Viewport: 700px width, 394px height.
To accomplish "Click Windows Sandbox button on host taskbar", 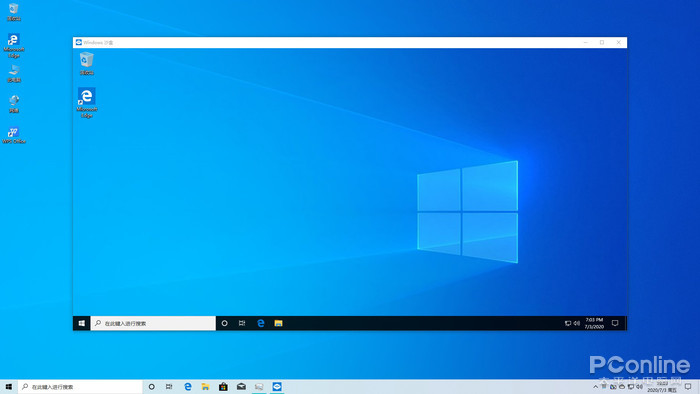I will (x=277, y=387).
